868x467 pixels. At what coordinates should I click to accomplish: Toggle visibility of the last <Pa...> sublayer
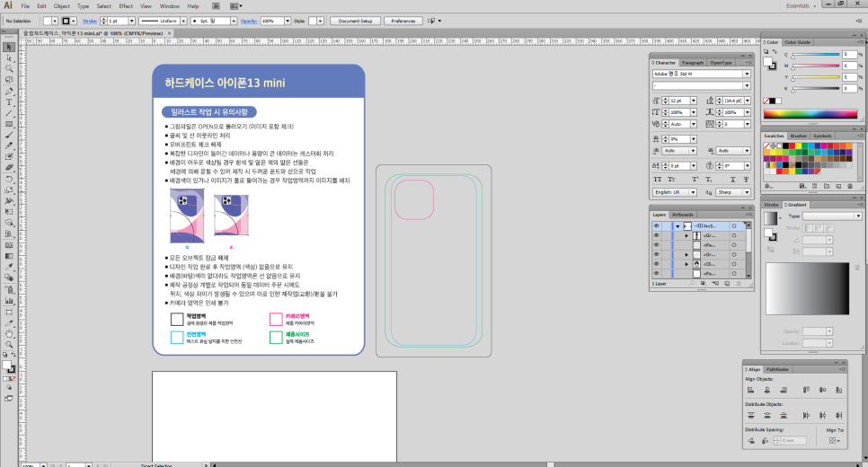pos(656,273)
